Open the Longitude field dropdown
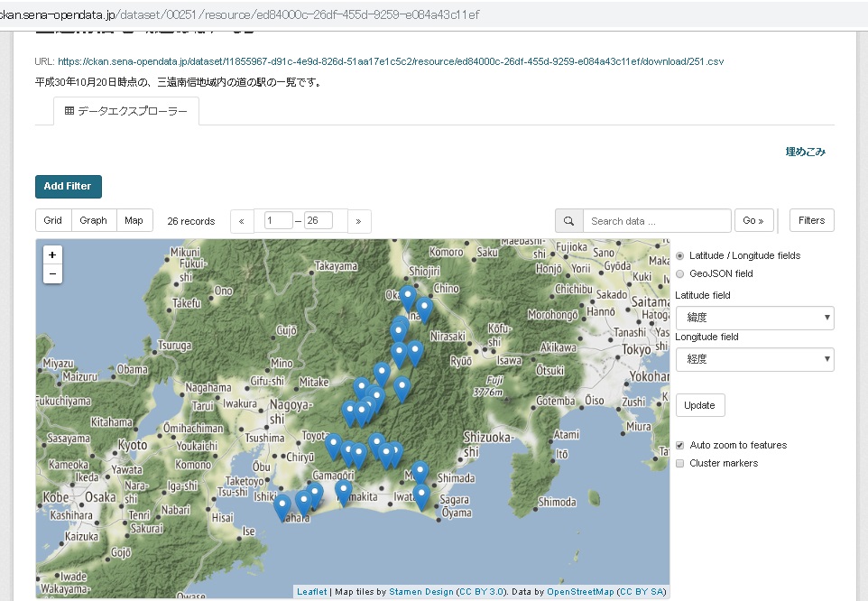 point(754,359)
